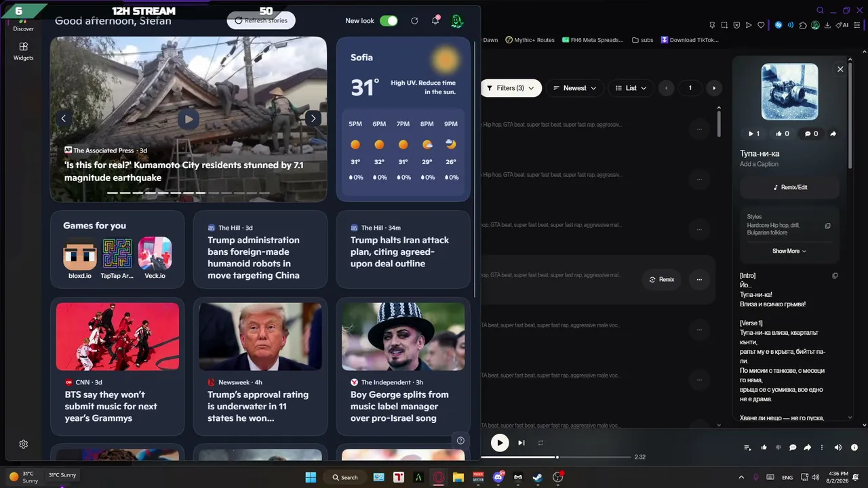This screenshot has height=488, width=868.
Task: Open the Trump halts Iran attack story
Action: pos(403,249)
